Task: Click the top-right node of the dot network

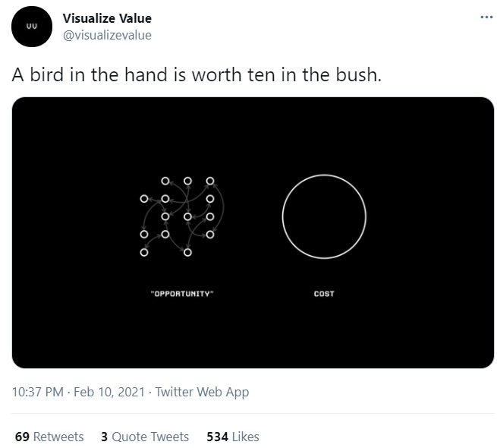Action: point(210,181)
